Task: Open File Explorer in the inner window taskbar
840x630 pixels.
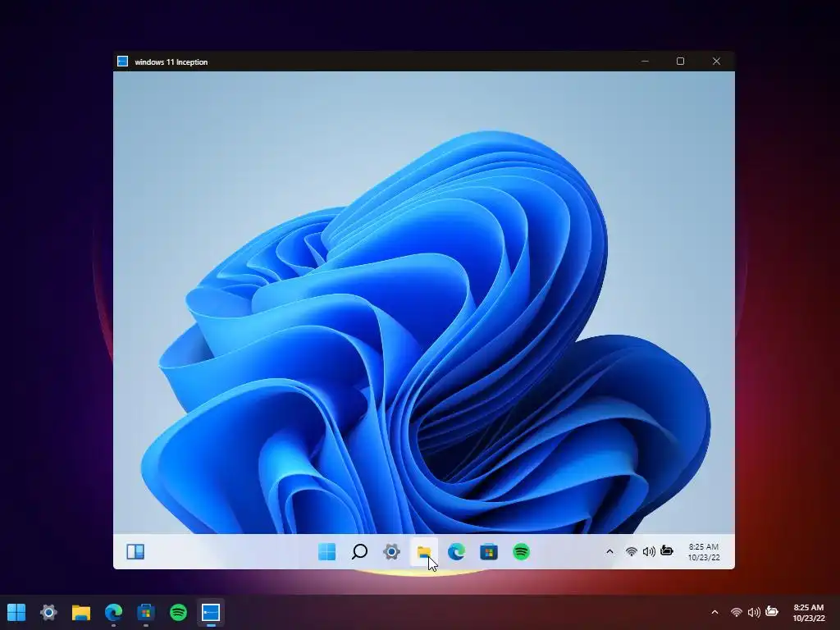Action: tap(424, 552)
